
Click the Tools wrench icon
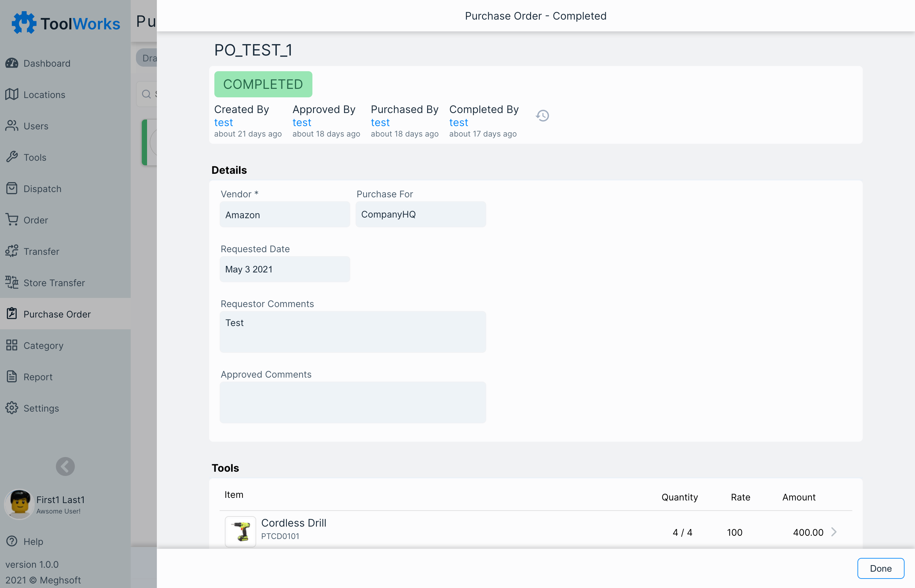(x=12, y=157)
